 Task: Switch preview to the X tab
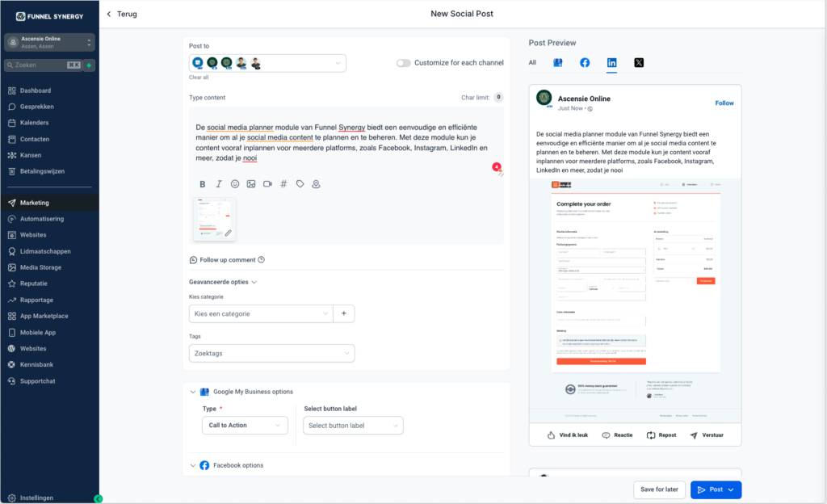tap(639, 63)
